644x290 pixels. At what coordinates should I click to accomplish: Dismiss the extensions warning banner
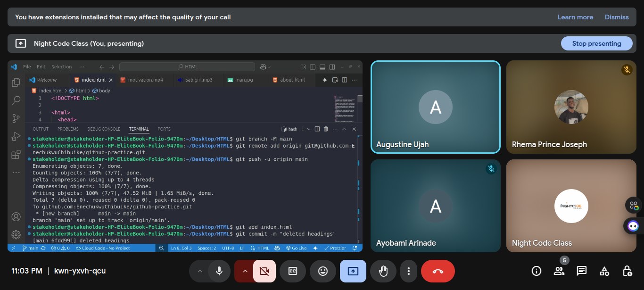617,17
